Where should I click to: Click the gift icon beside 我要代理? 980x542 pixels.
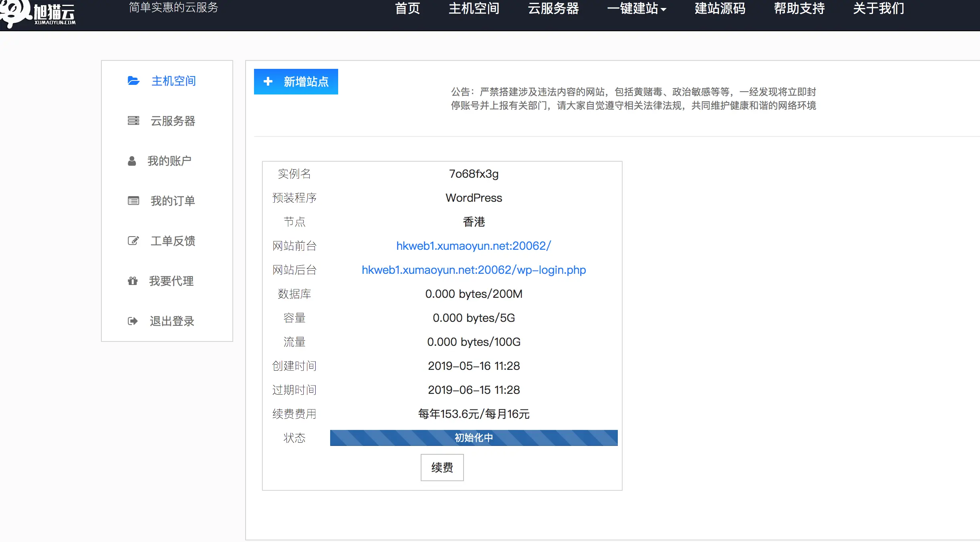pos(133,281)
